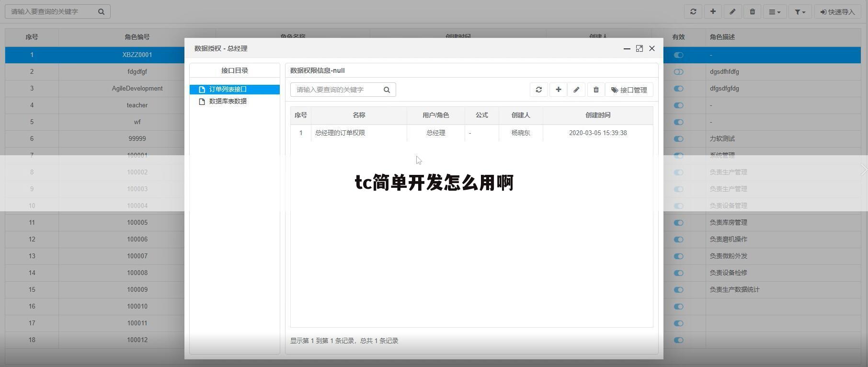Select role row XBZZ0001
The width and height of the screenshot is (868, 367).
137,55
